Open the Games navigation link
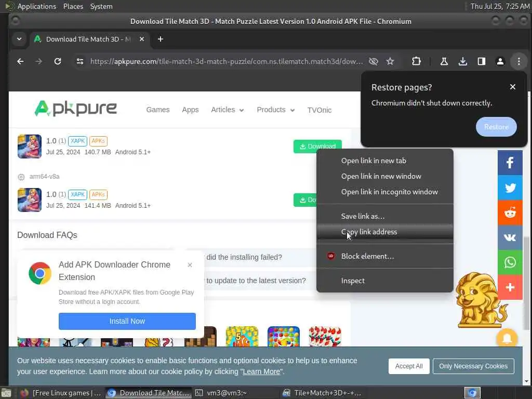The image size is (532, 399). 158,110
